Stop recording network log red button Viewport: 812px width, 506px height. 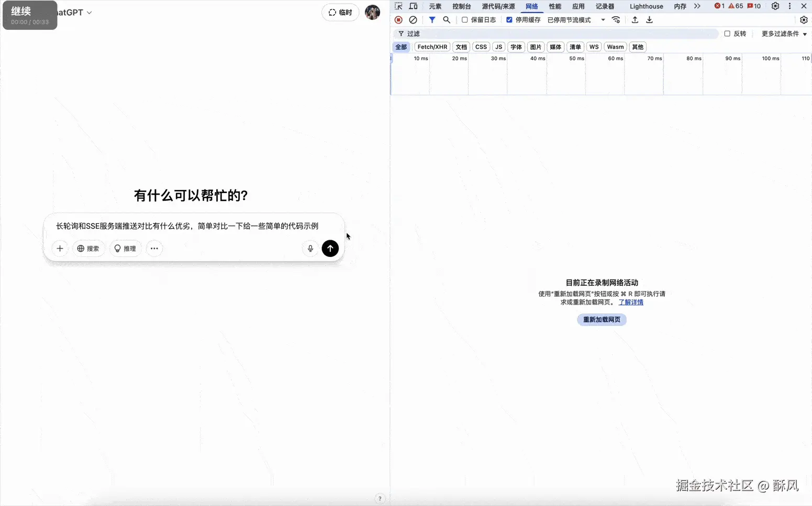[398, 20]
